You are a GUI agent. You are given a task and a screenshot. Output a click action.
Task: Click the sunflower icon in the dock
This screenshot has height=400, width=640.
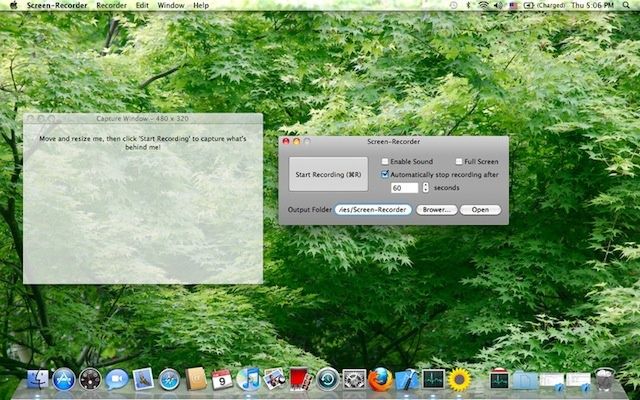point(460,379)
